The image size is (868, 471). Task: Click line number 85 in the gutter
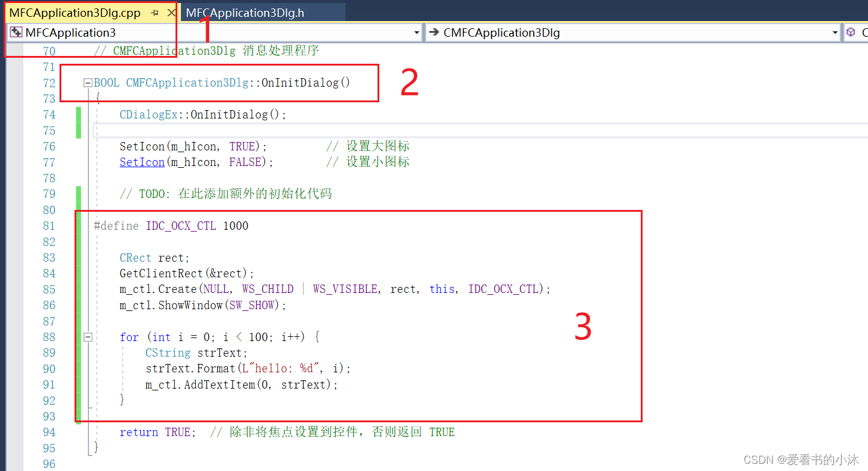[x=49, y=289]
